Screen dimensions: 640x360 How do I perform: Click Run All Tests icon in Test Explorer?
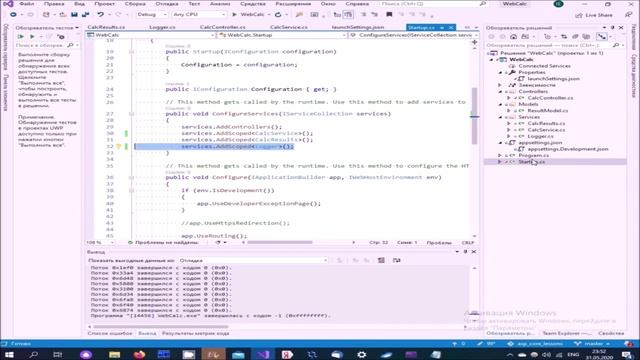(21, 37)
